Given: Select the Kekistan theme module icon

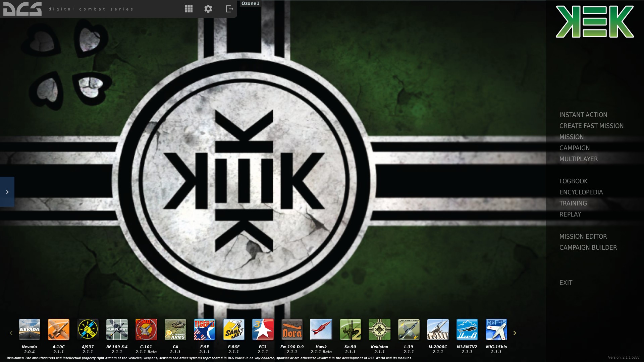Looking at the screenshot, I should pyautogui.click(x=379, y=329).
